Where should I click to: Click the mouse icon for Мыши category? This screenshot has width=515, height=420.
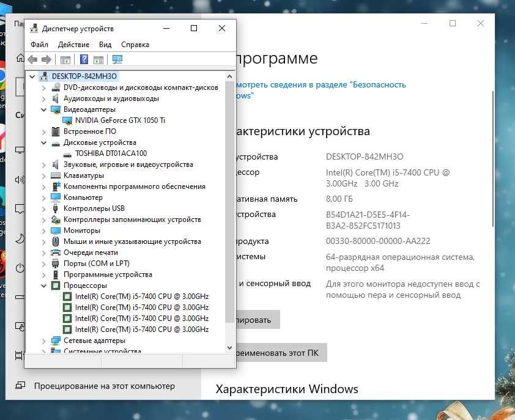(x=56, y=241)
